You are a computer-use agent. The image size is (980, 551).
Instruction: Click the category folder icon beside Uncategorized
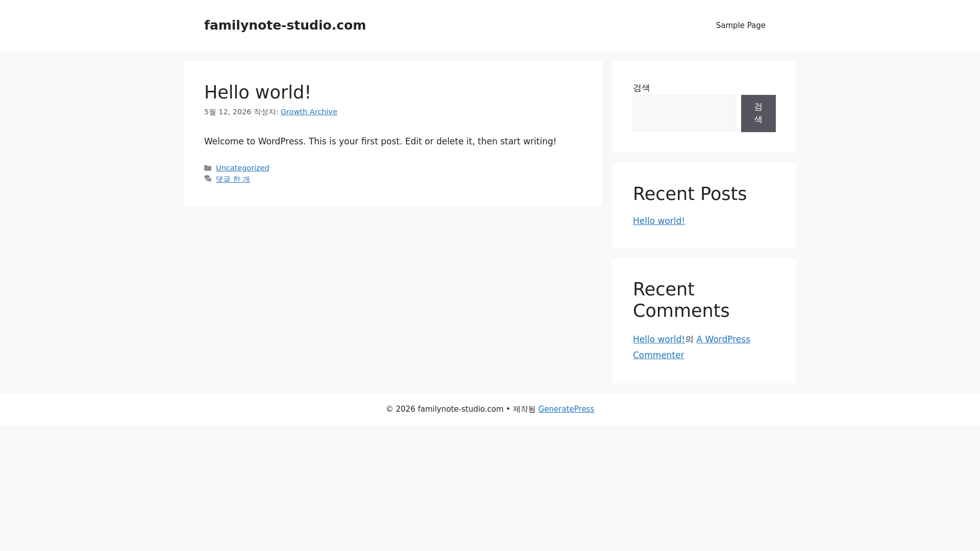[x=208, y=168]
